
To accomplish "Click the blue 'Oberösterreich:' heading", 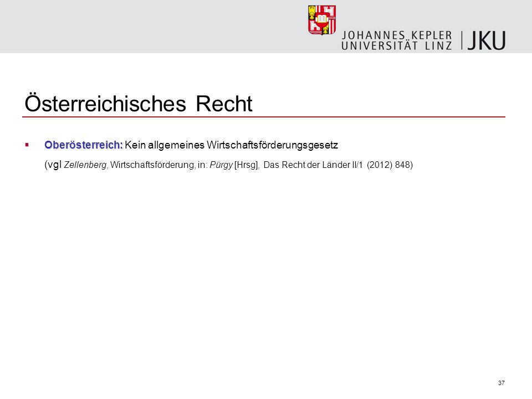I will coord(84,145).
